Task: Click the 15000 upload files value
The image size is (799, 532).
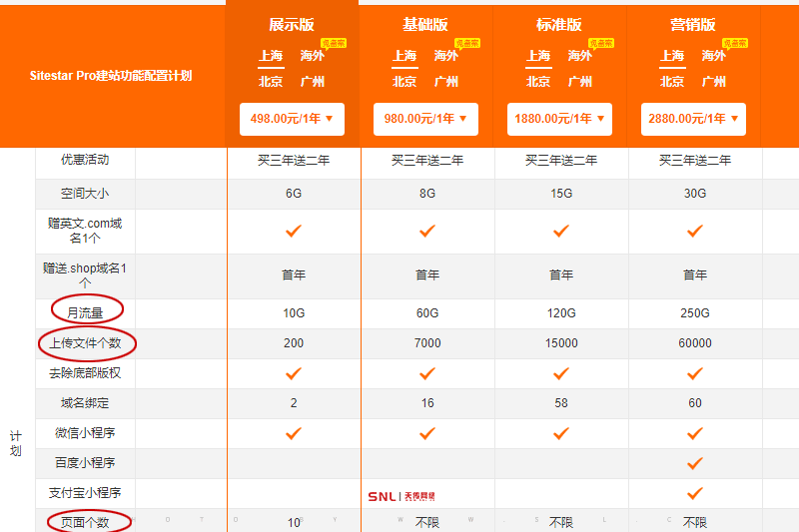Action: coord(561,343)
